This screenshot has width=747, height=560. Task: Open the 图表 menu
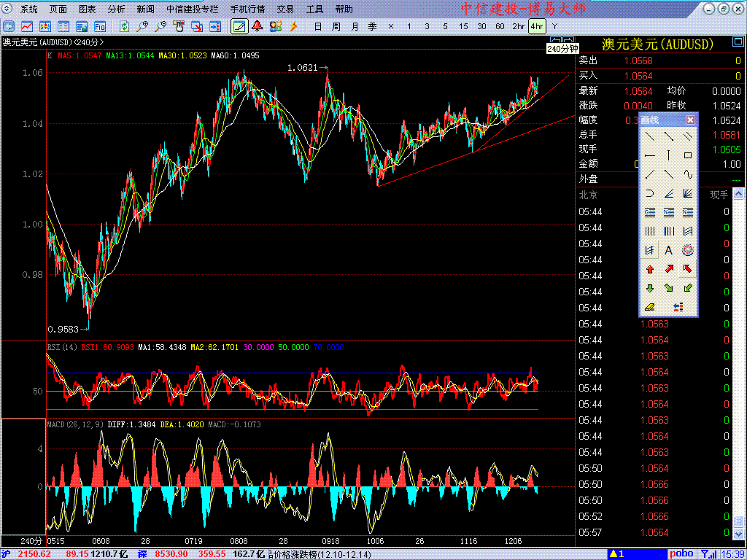click(88, 9)
